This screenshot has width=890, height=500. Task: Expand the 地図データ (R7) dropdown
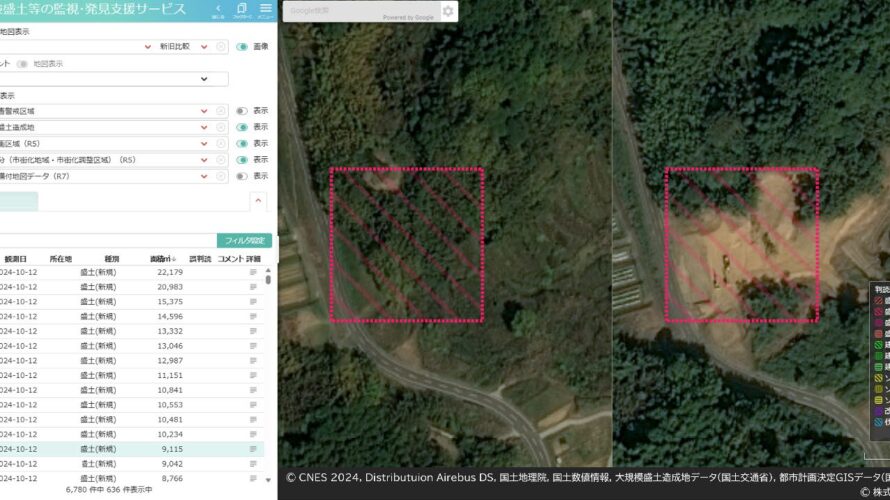coord(204,176)
